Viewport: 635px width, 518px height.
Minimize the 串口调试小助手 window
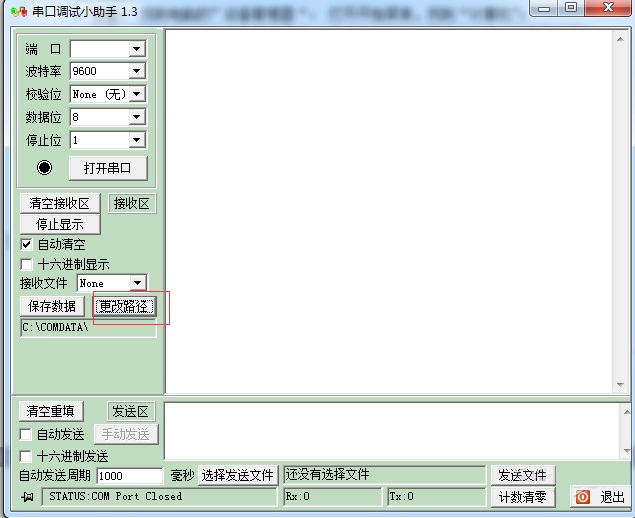click(544, 8)
